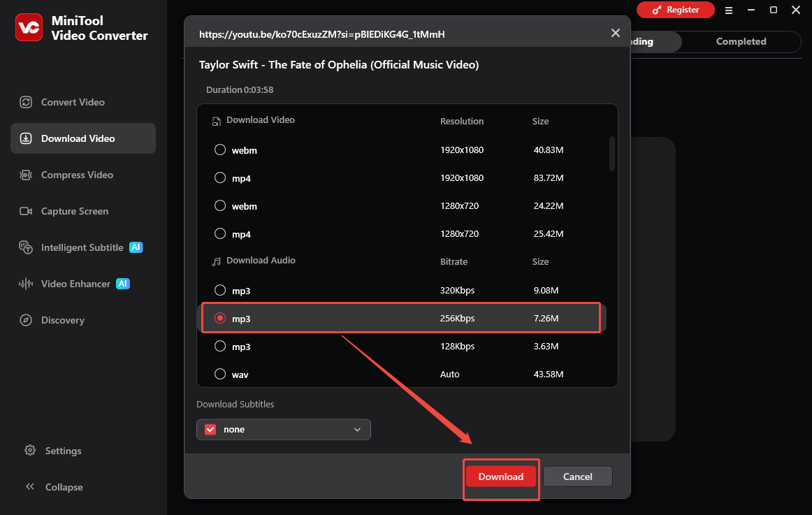This screenshot has height=515, width=812.
Task: Click the Resolution column header
Action: pyautogui.click(x=462, y=121)
